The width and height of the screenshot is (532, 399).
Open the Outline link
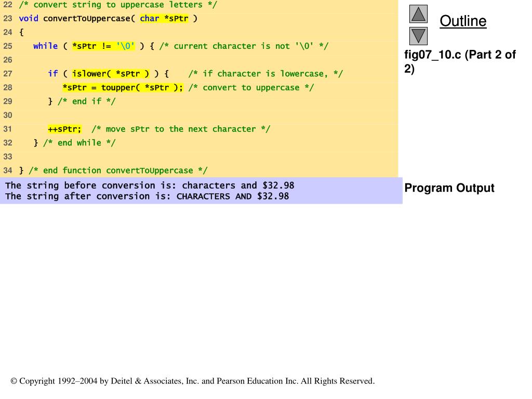click(x=463, y=21)
